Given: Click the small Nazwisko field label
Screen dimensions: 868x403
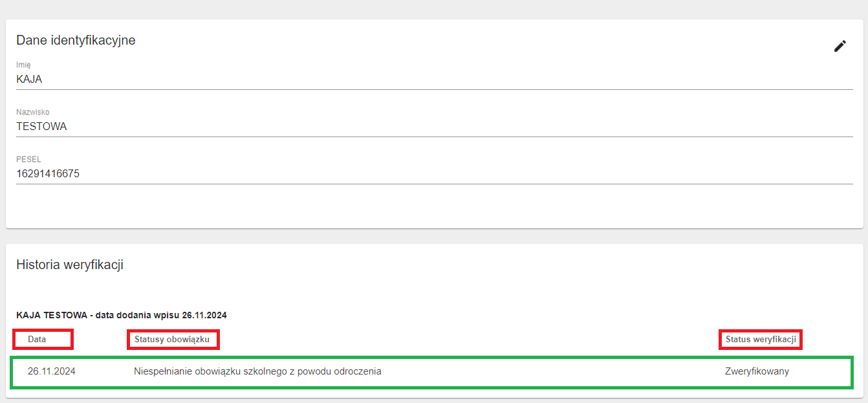Looking at the screenshot, I should click(x=32, y=112).
